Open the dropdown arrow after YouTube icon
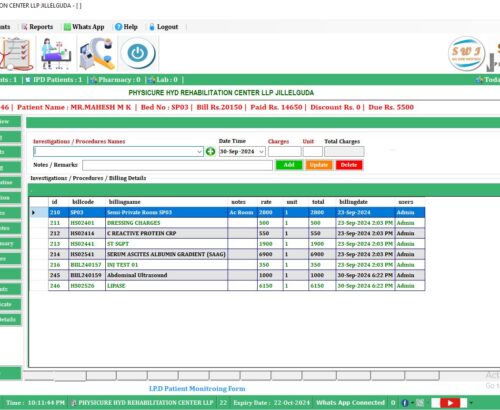 471,403
